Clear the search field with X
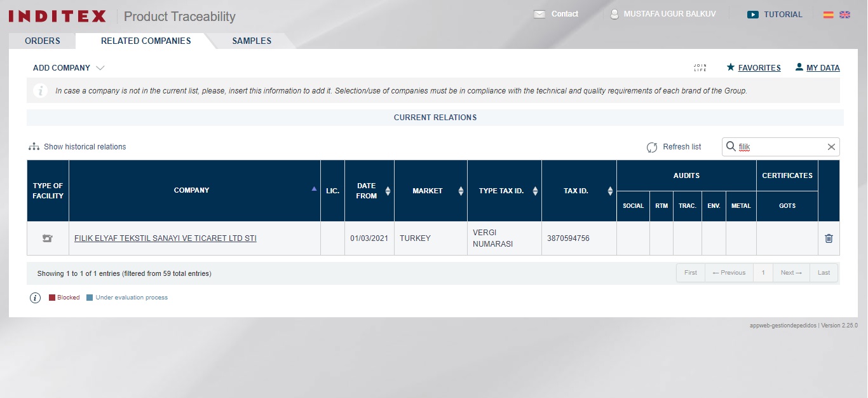 click(831, 147)
